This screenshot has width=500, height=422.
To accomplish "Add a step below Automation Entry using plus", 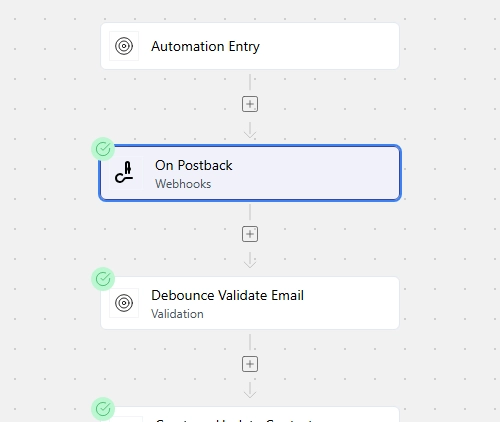I will (x=250, y=104).
